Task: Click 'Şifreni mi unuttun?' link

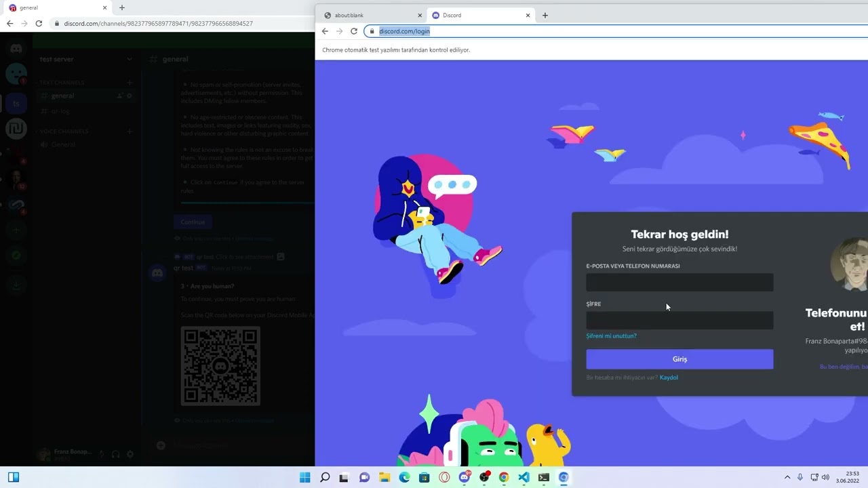Action: point(612,336)
